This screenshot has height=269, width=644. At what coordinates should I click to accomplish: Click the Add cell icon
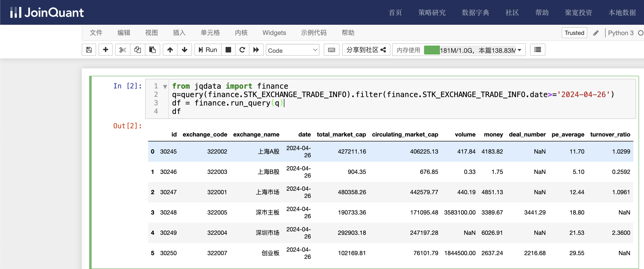106,50
